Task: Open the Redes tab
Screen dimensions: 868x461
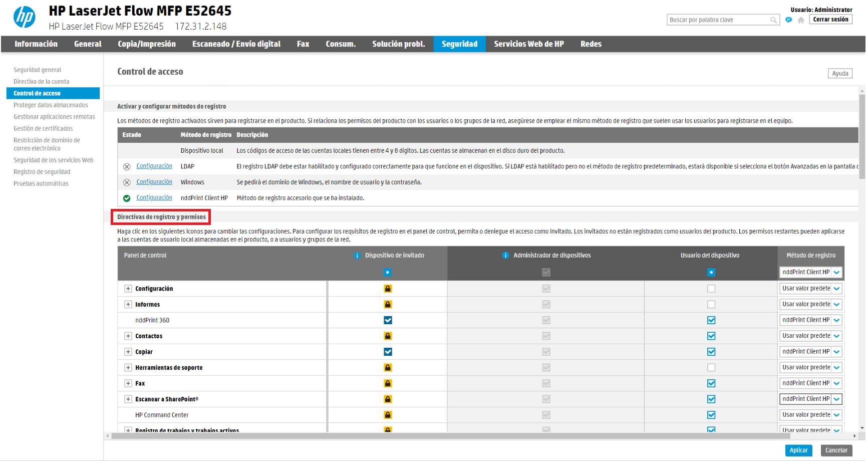Action: (591, 44)
